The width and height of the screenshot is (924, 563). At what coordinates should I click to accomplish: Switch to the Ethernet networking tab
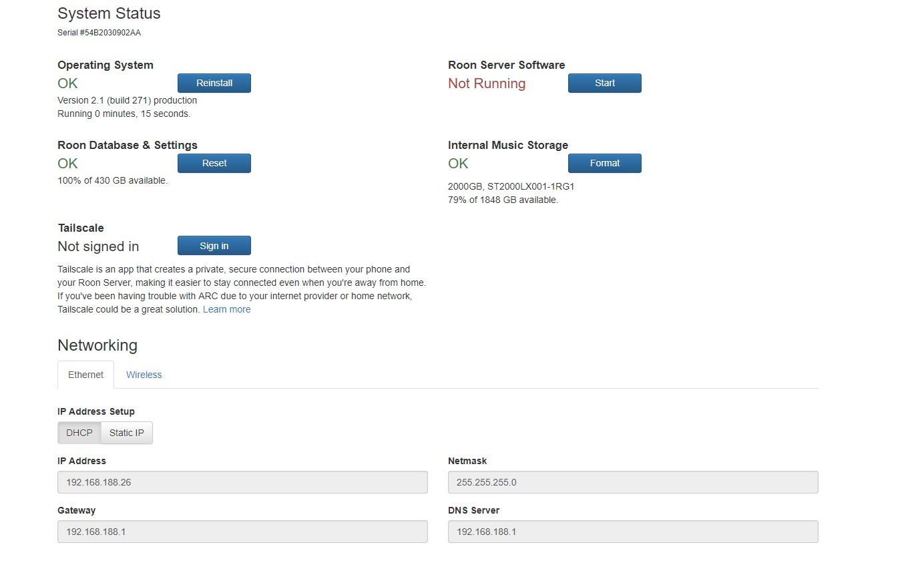85,375
